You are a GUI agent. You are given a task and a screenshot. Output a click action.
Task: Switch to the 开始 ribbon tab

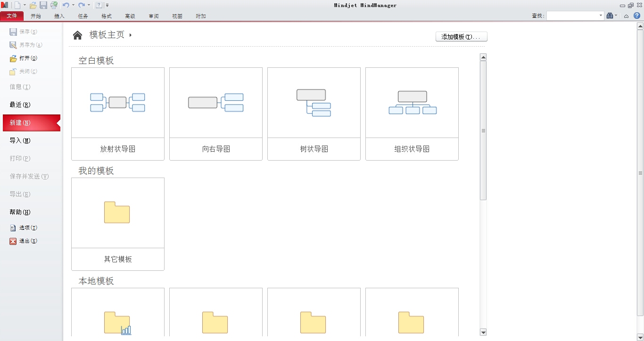[x=35, y=16]
